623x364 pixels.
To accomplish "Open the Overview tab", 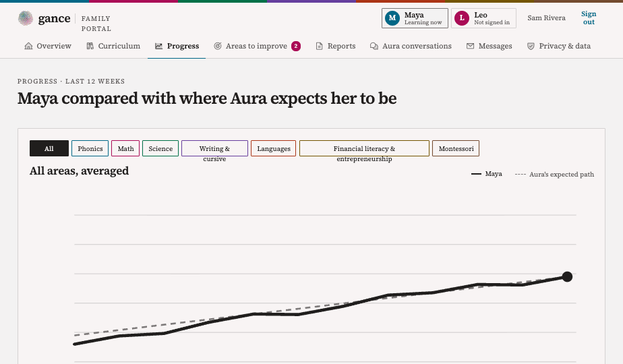I will [x=48, y=46].
